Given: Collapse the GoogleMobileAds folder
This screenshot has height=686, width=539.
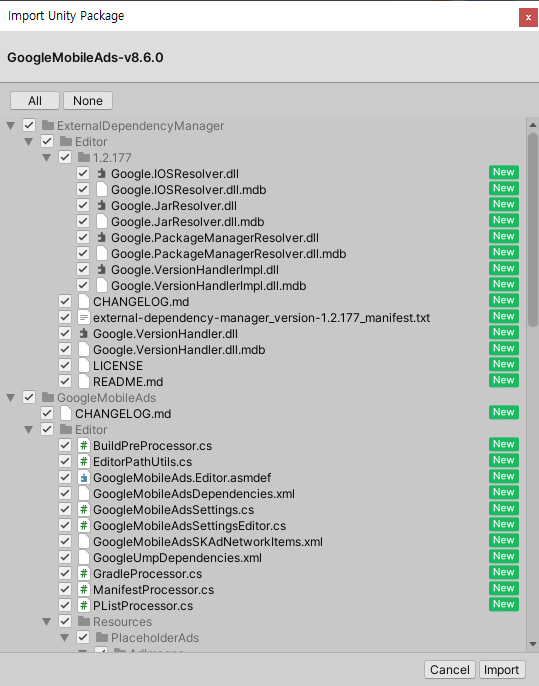Looking at the screenshot, I should click(11, 398).
